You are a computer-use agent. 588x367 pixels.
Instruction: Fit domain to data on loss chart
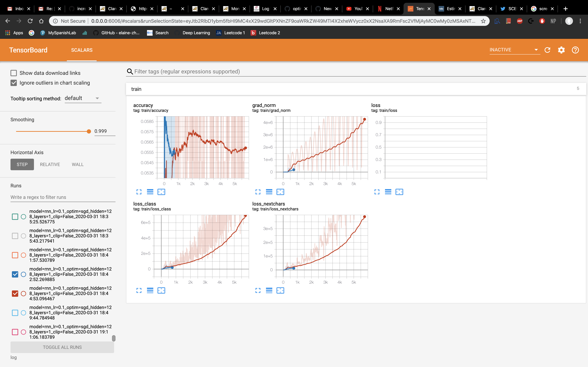399,192
